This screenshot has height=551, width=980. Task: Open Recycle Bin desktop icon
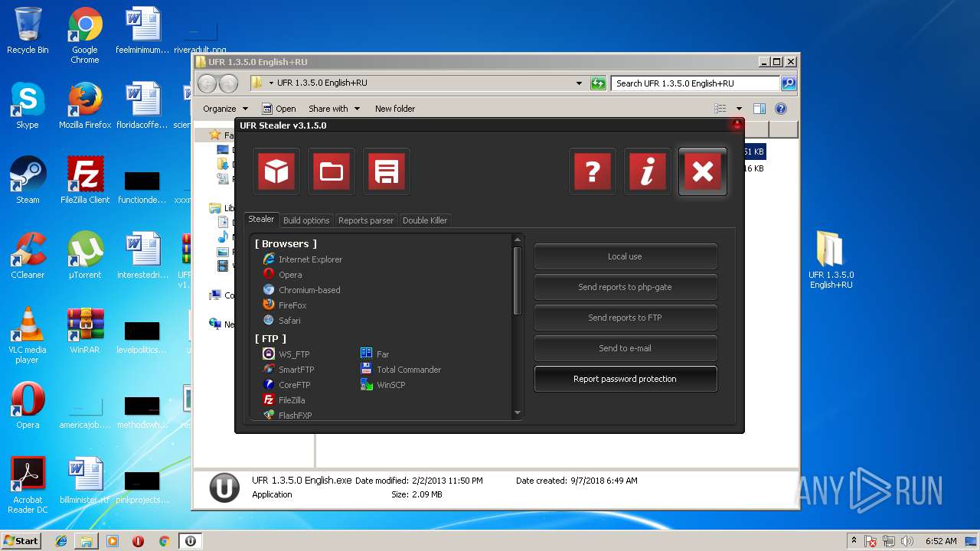click(28, 31)
